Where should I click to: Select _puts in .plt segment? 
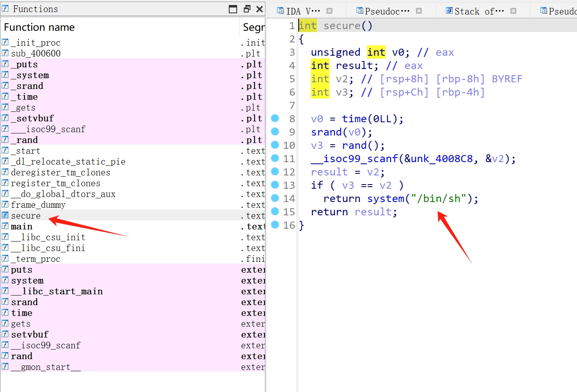(x=133, y=64)
